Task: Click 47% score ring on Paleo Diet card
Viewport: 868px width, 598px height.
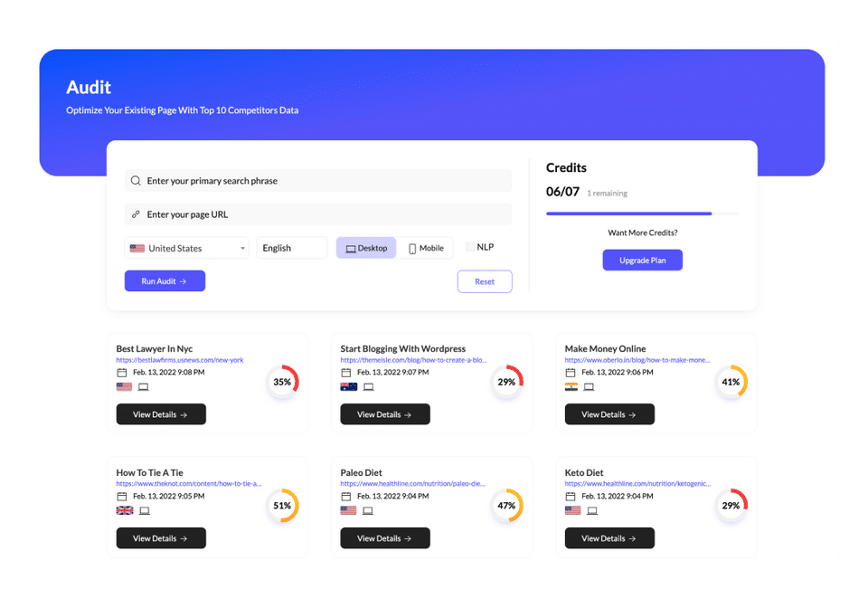Action: point(506,506)
